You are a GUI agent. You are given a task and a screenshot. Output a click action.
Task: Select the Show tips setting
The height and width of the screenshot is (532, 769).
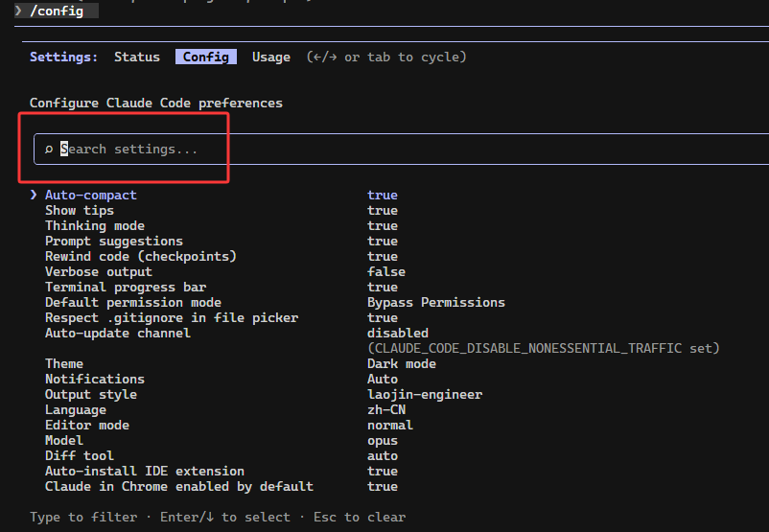80,210
